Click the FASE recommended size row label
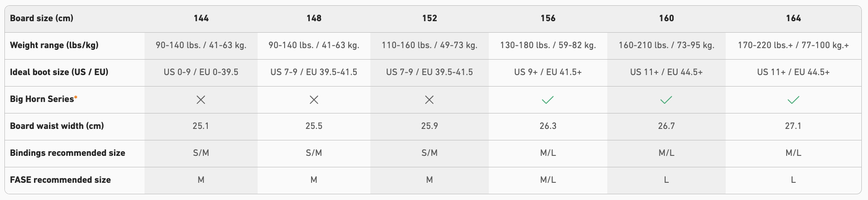The height and width of the screenshot is (200, 868). click(60, 180)
